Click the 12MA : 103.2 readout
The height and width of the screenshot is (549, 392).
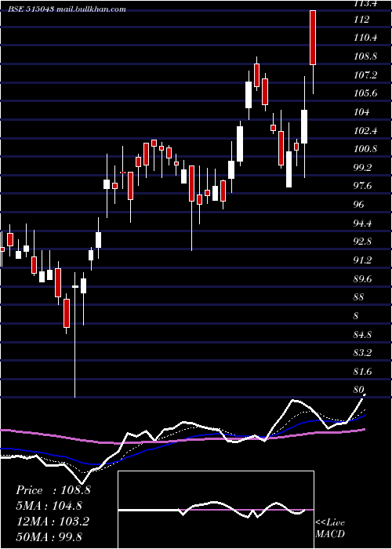point(53,521)
